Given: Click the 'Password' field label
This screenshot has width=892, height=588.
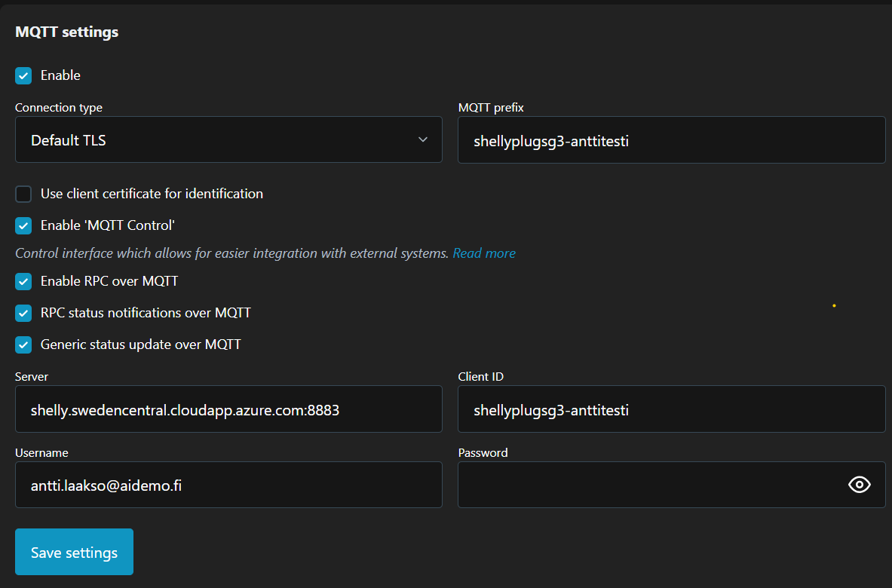Looking at the screenshot, I should click(483, 453).
